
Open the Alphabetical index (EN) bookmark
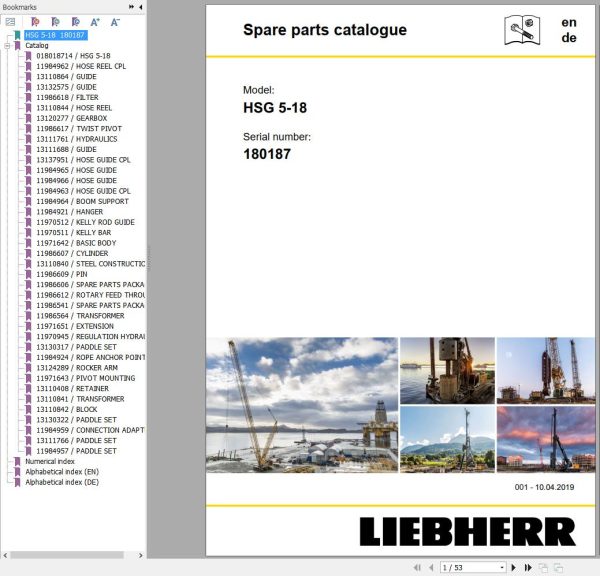pyautogui.click(x=62, y=472)
